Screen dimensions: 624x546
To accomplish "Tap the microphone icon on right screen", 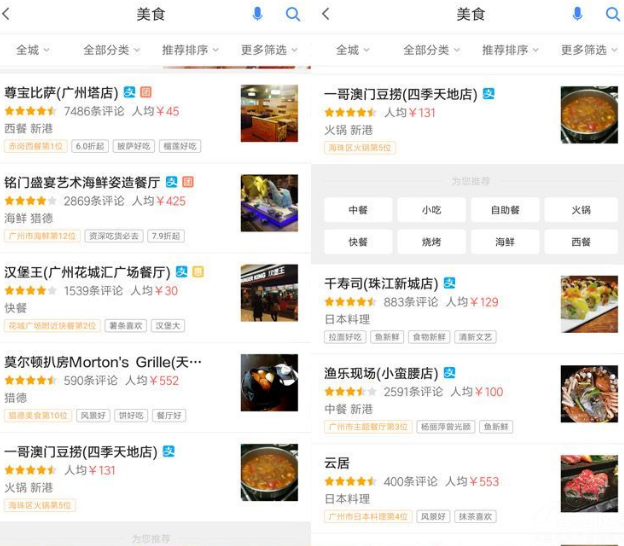I will (577, 14).
